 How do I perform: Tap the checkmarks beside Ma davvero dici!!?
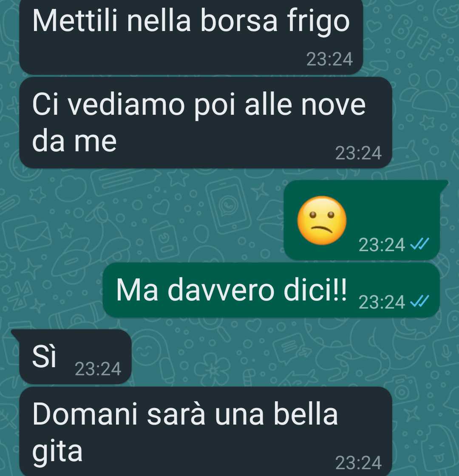pos(420,301)
